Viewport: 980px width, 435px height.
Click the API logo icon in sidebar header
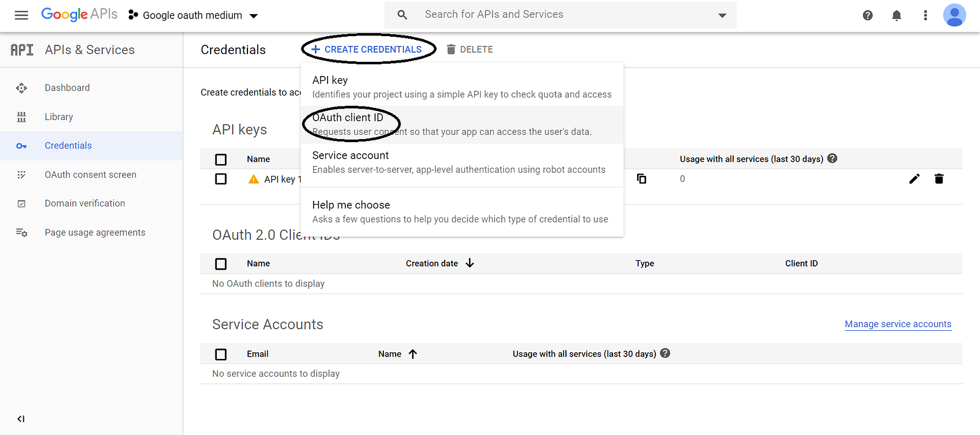coord(22,50)
